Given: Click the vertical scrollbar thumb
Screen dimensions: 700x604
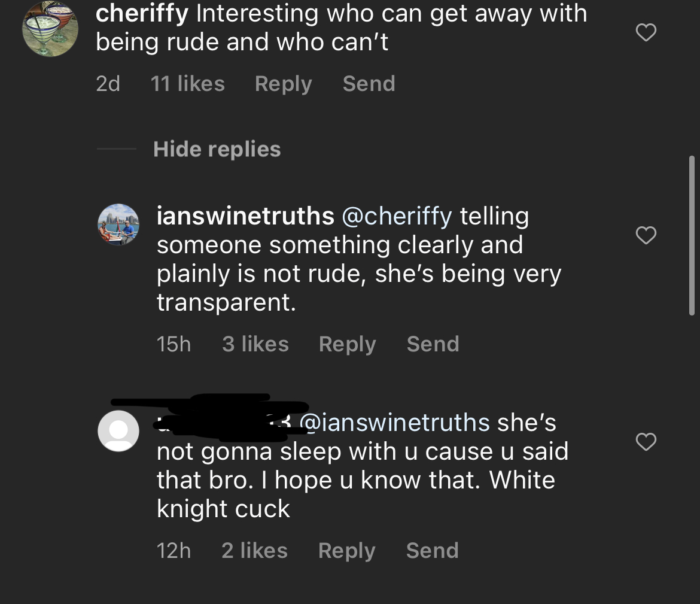Looking at the screenshot, I should (x=692, y=235).
